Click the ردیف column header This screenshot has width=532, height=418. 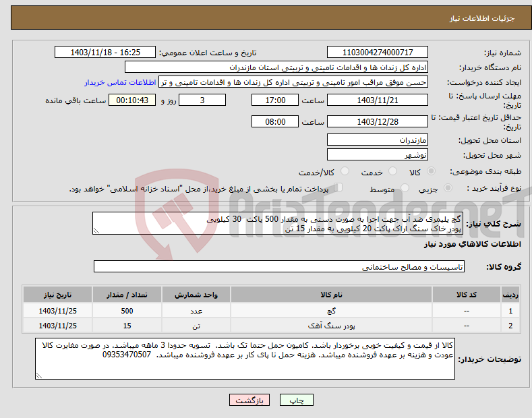click(510, 295)
